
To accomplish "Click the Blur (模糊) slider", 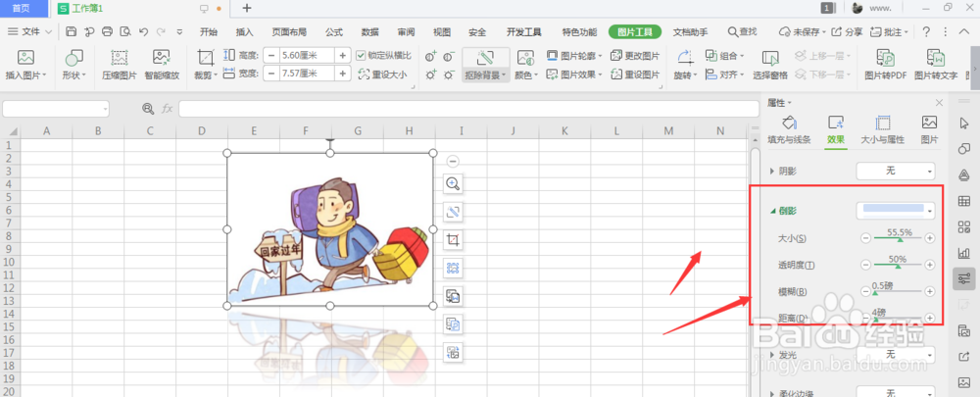I will [898, 291].
